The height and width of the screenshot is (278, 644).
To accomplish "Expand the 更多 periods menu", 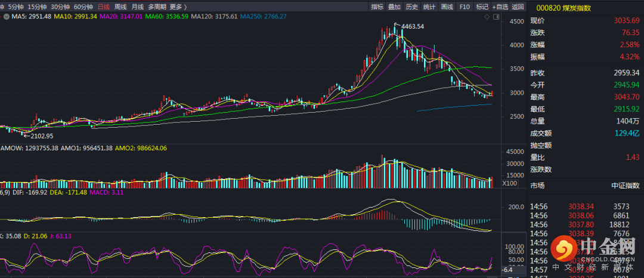I will (x=178, y=7).
